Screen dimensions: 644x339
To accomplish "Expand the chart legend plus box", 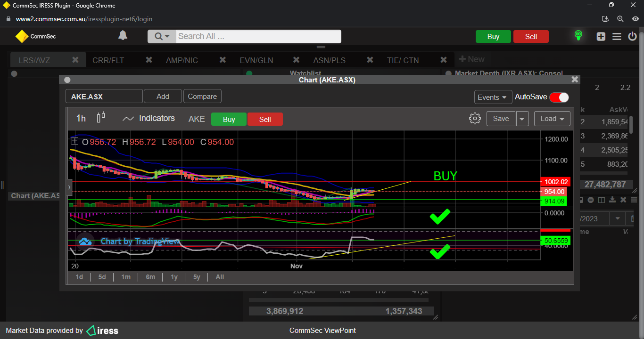I will (x=74, y=141).
